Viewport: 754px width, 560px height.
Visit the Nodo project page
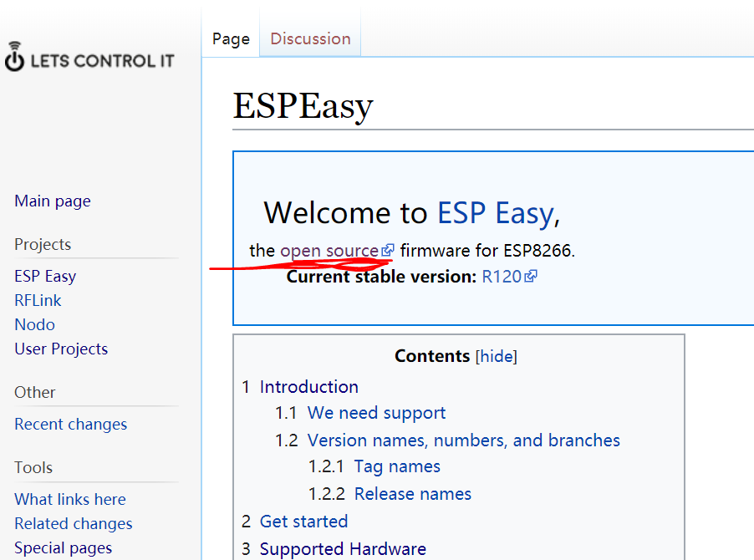click(x=34, y=324)
